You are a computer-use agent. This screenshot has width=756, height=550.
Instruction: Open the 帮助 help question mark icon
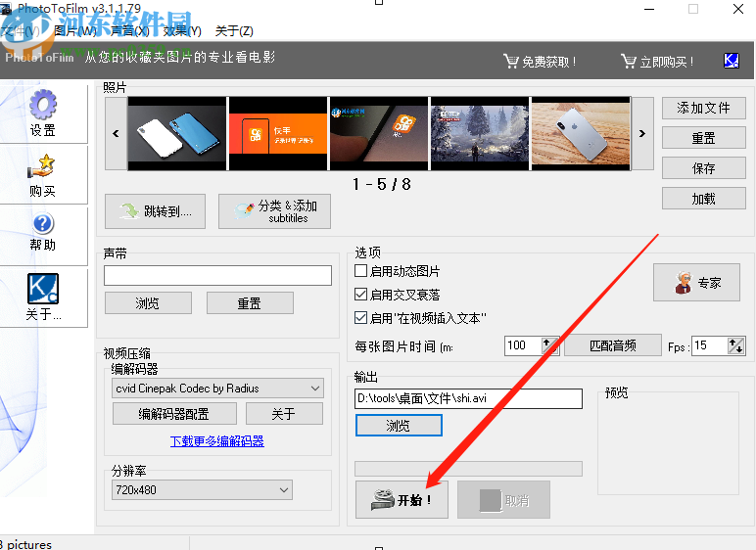[x=43, y=224]
